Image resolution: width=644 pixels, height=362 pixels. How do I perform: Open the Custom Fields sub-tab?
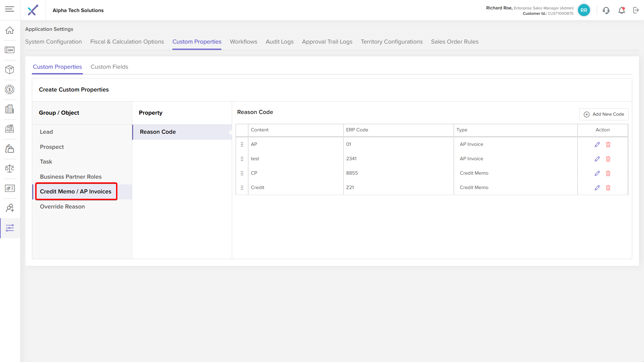coord(109,67)
